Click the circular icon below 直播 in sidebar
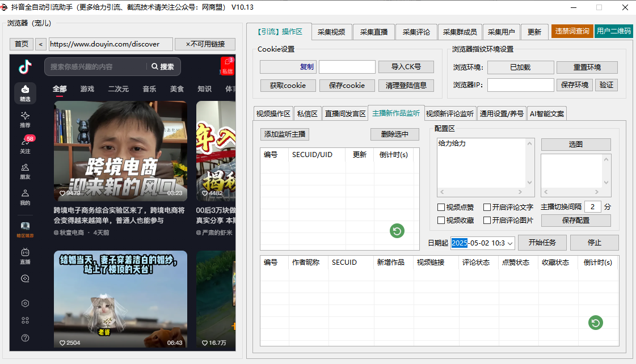 tap(25, 278)
